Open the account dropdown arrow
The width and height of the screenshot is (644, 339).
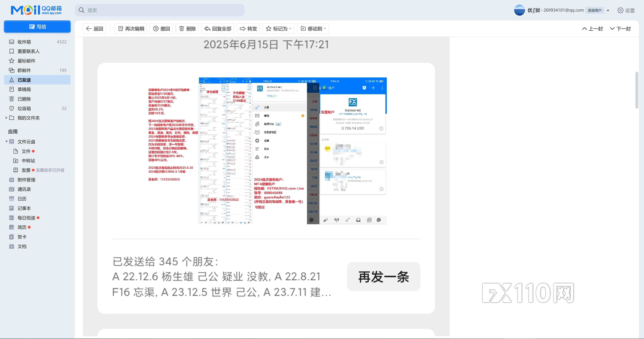[608, 11]
